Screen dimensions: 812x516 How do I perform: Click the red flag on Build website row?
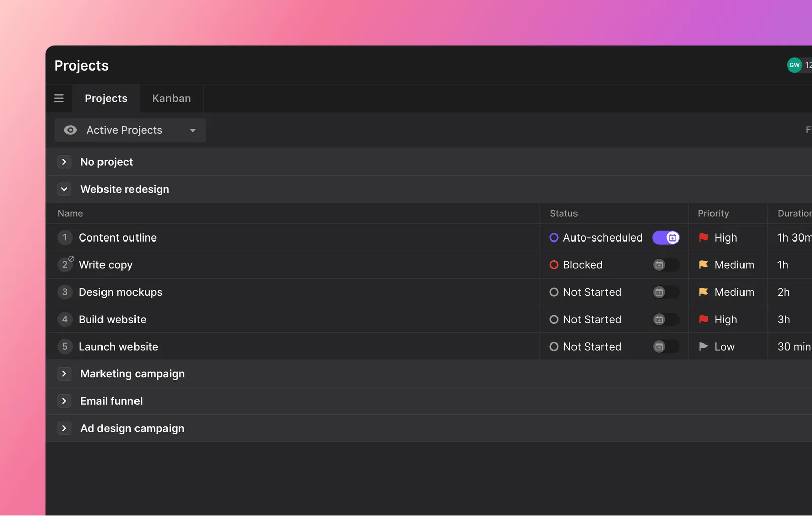(x=703, y=320)
